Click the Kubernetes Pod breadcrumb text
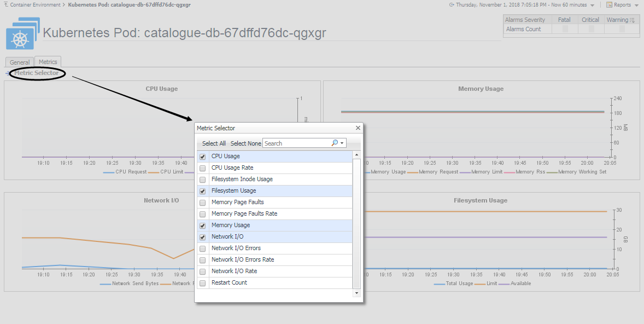644x324 pixels. (x=130, y=5)
